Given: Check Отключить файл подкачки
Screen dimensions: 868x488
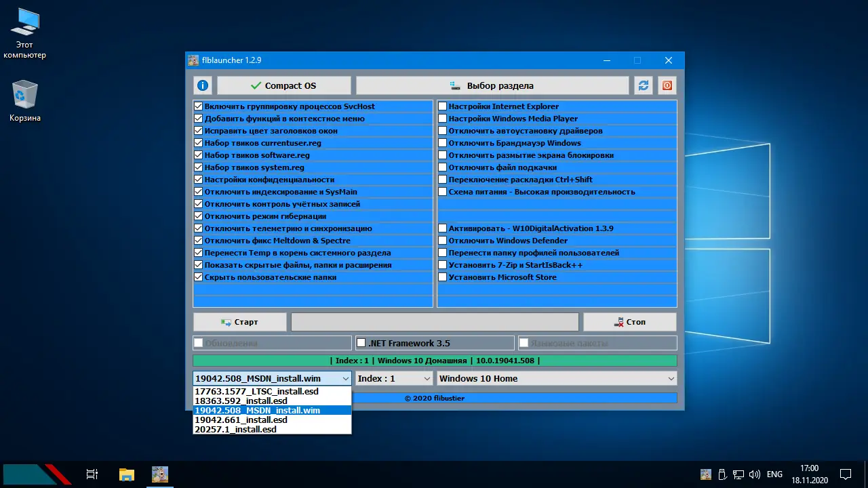Looking at the screenshot, I should (x=443, y=167).
